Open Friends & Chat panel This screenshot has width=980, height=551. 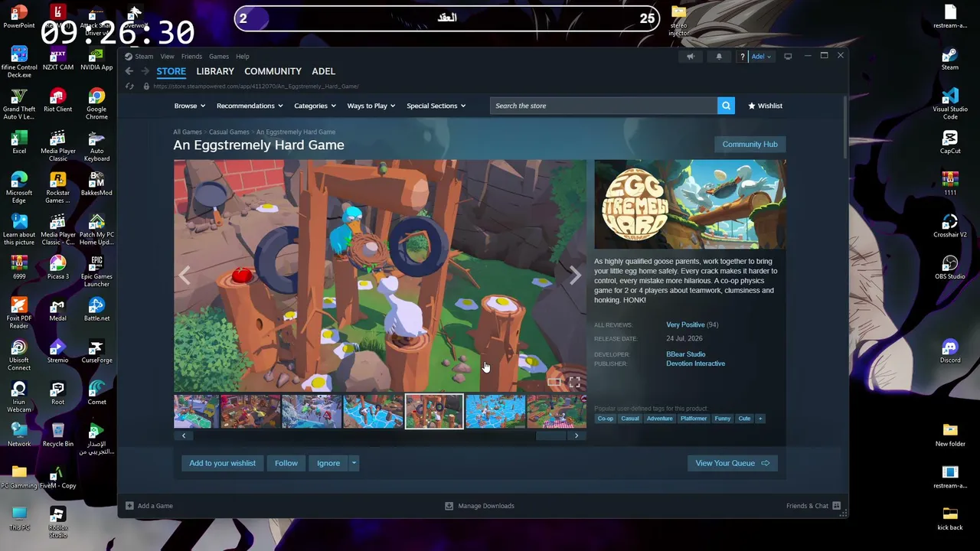coord(814,506)
